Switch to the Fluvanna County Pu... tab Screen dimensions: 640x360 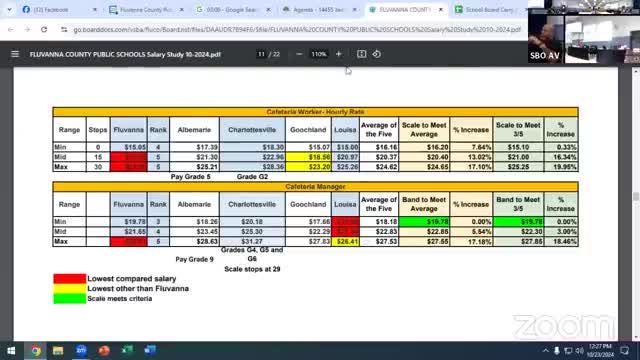147,9
